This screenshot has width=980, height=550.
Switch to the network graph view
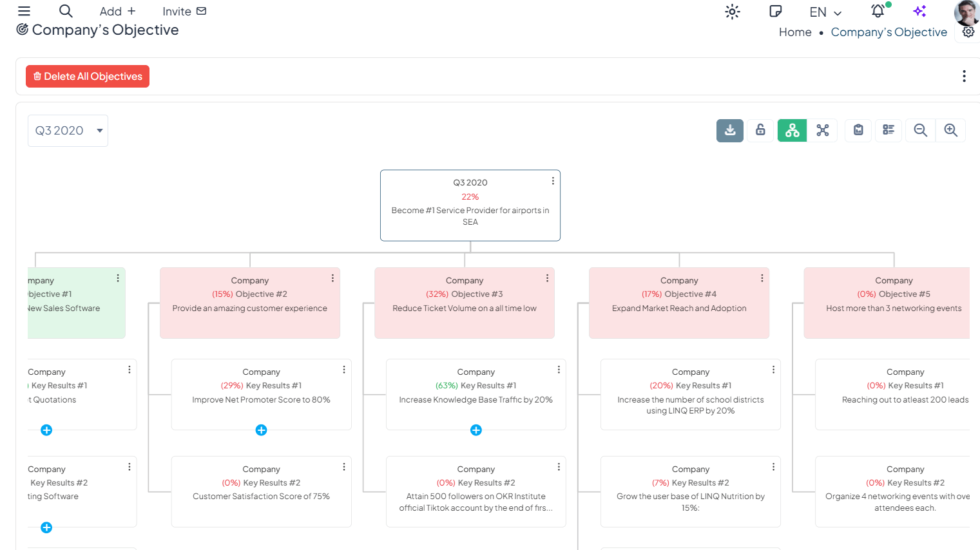pyautogui.click(x=823, y=131)
